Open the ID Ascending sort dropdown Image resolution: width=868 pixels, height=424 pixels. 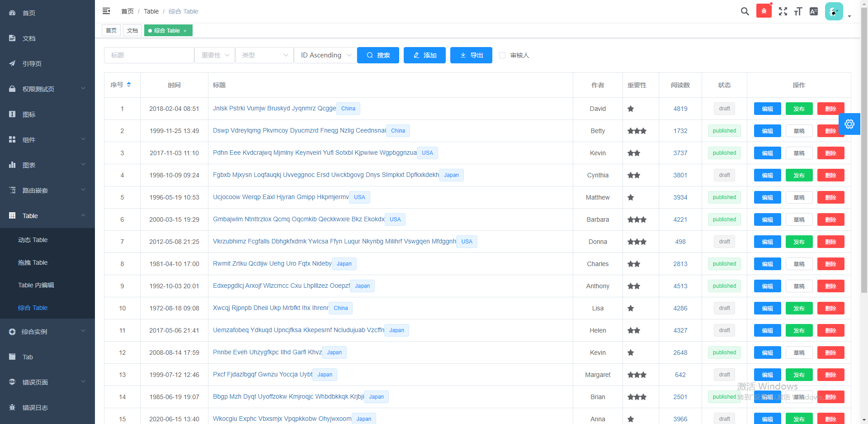(325, 55)
